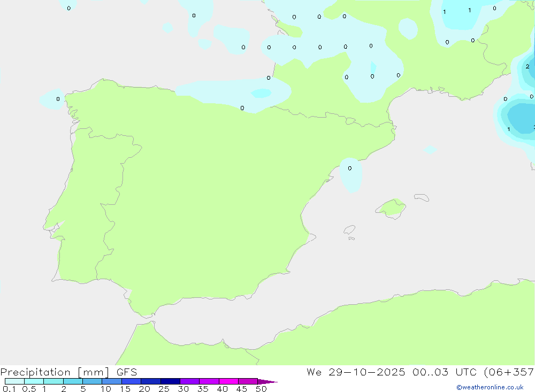
Task: Click the '2' precipitation value at the map's right edge
Action: point(528,66)
